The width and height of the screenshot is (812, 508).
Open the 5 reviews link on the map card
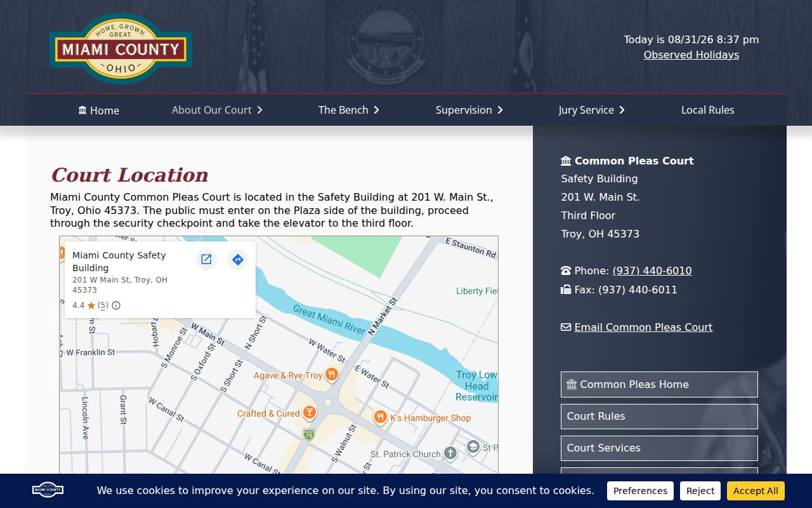(103, 305)
